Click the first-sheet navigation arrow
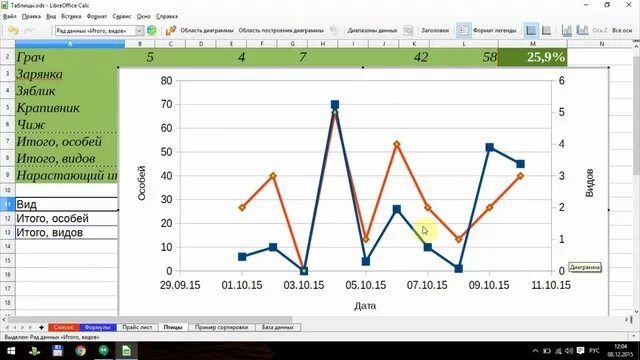 click(7, 327)
